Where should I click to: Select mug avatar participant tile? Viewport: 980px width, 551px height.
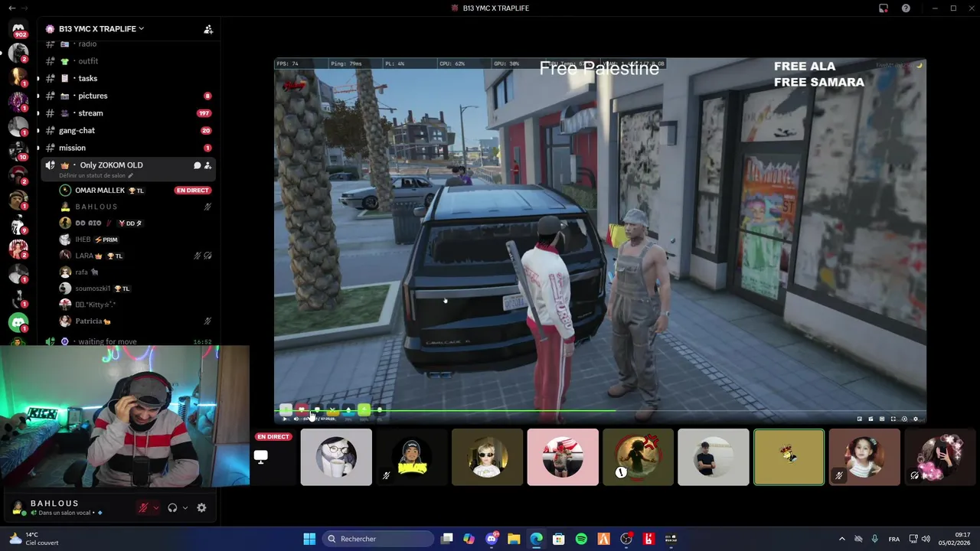coord(336,457)
